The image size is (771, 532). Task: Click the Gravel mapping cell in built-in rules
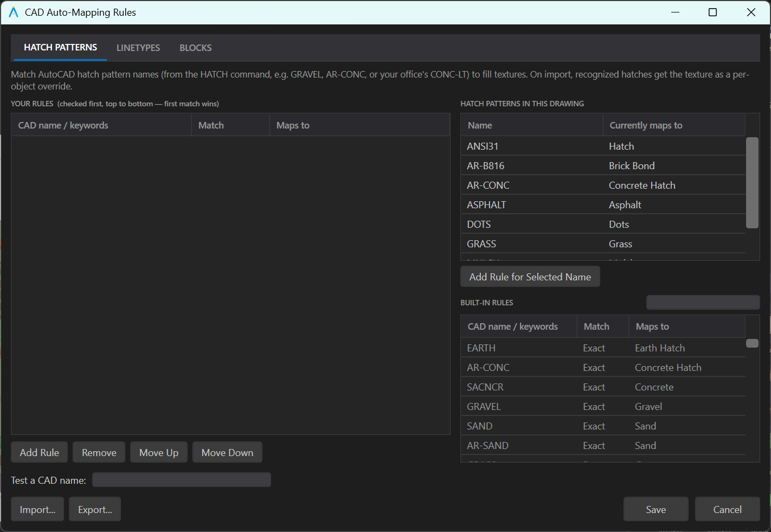687,406
